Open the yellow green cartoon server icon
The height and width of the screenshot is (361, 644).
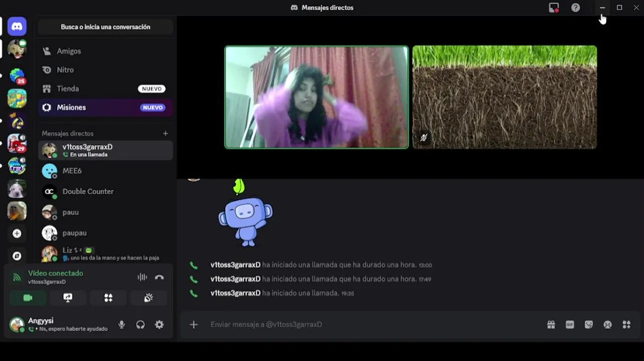(17, 98)
